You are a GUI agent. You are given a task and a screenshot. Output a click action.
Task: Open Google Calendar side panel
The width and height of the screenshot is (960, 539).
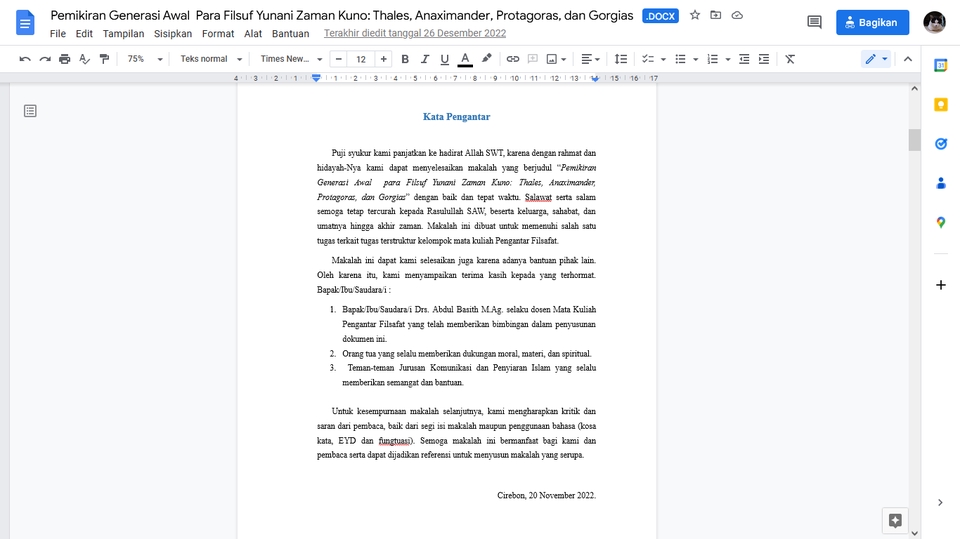coord(941,65)
